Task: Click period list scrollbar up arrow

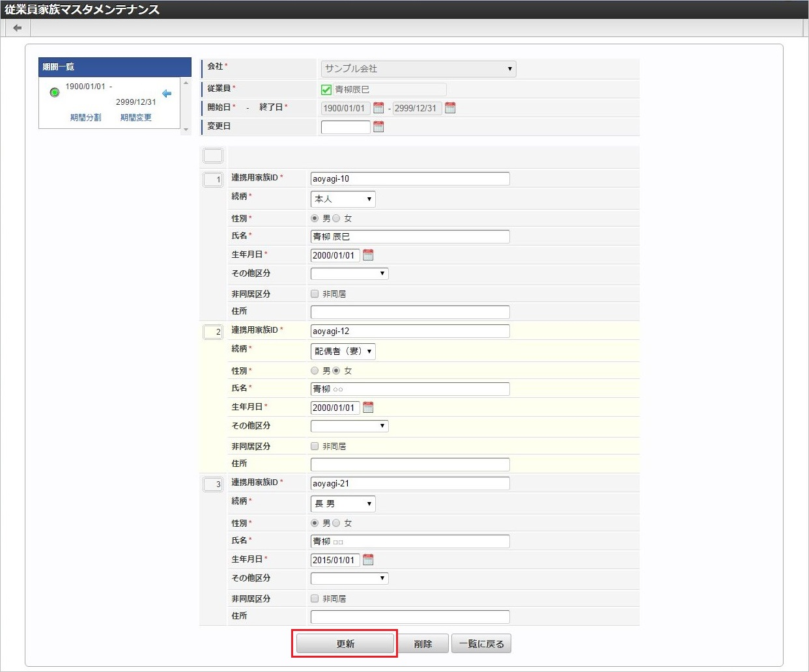Action: coord(186,83)
